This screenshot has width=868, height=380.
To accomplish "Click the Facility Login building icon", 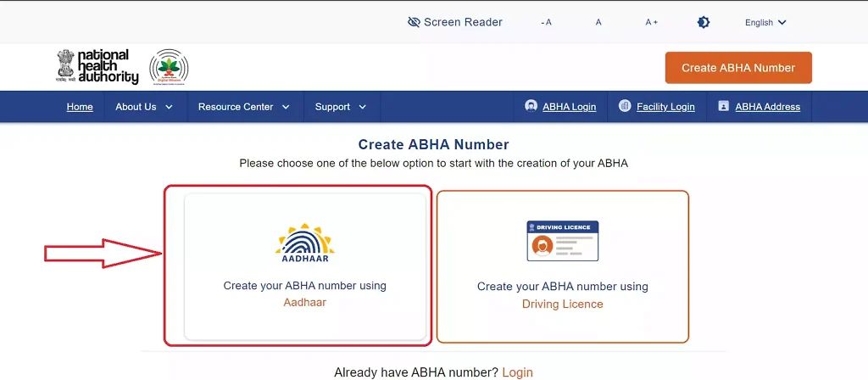I will [625, 106].
